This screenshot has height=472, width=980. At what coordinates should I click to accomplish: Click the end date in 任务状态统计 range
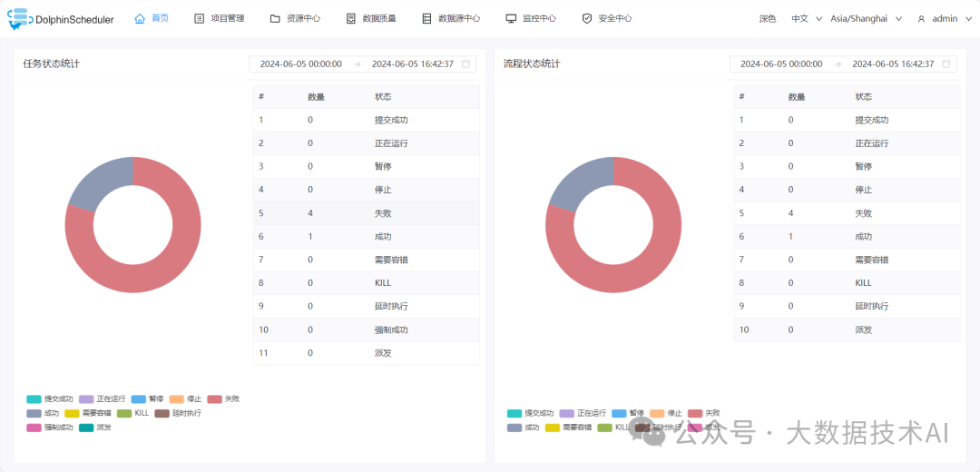(413, 64)
